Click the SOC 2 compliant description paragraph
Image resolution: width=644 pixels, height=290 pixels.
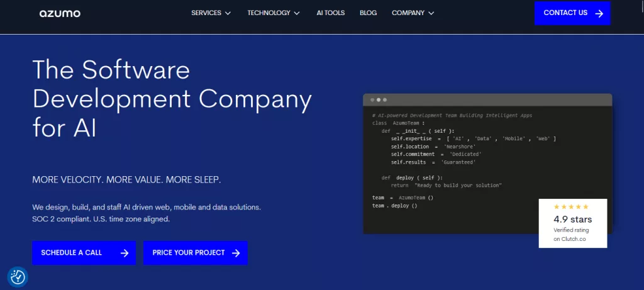click(x=146, y=213)
